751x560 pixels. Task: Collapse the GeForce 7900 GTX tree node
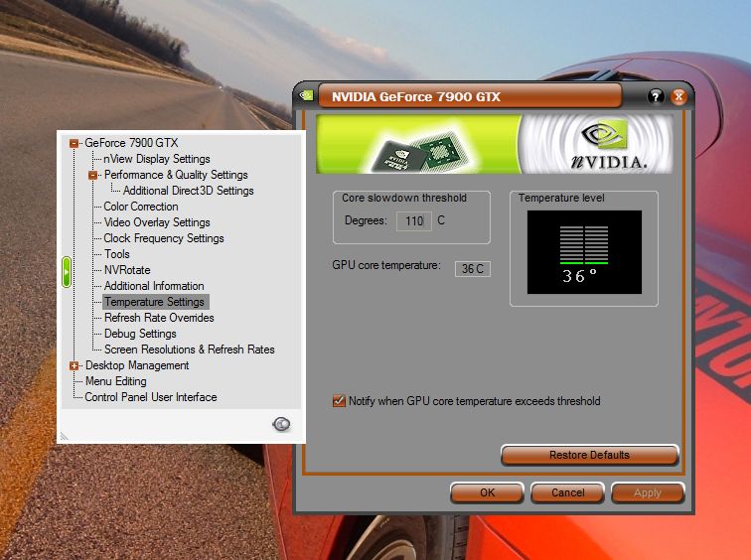[x=74, y=143]
